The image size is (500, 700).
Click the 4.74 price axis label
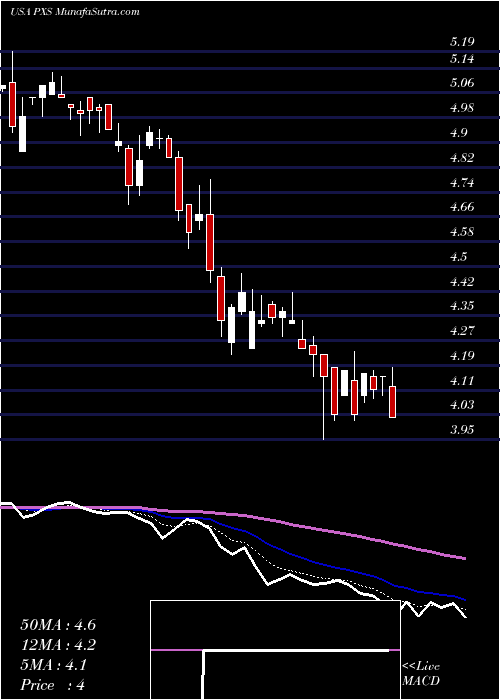[462, 183]
